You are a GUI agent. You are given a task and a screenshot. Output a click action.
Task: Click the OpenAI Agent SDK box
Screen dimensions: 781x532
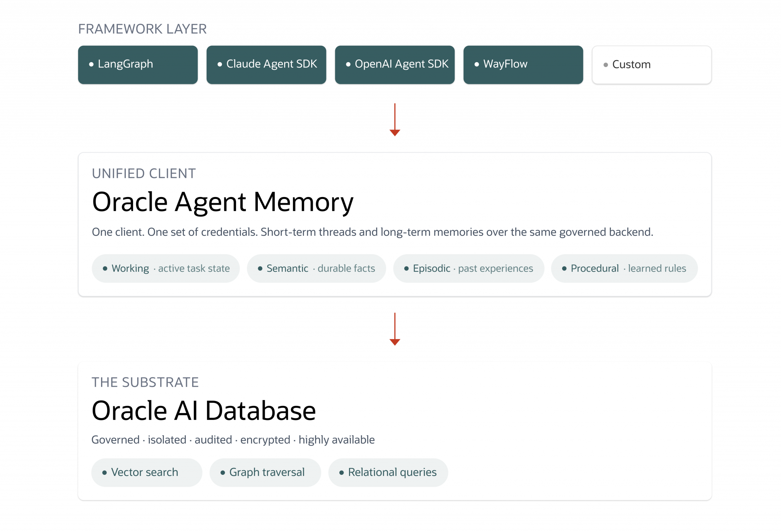(395, 65)
